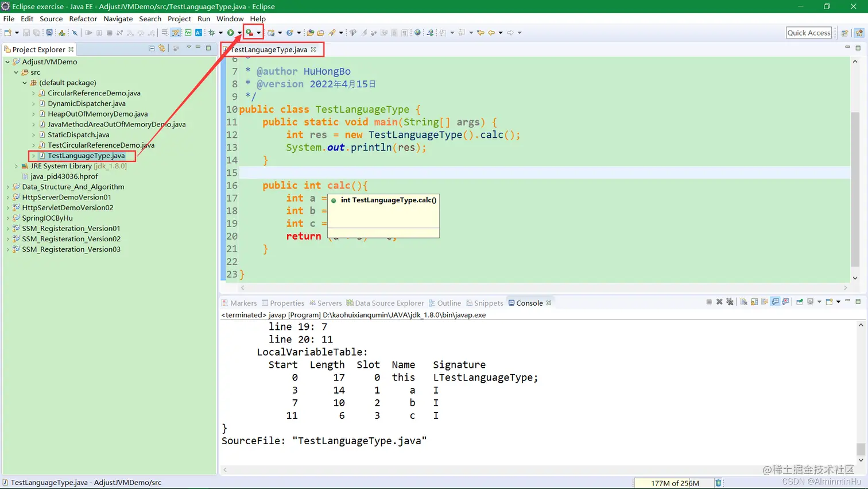The width and height of the screenshot is (868, 489).
Task: Open the New wizard toolbar icon
Action: pyautogui.click(x=8, y=33)
